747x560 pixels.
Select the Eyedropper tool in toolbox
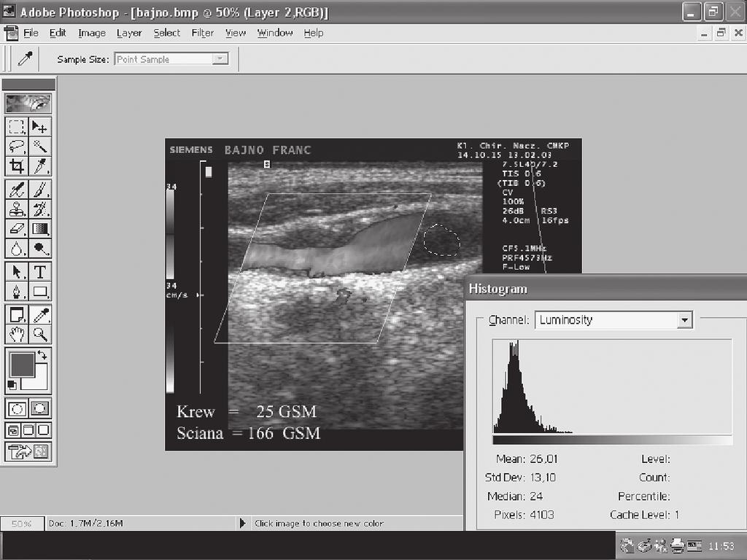coord(40,315)
